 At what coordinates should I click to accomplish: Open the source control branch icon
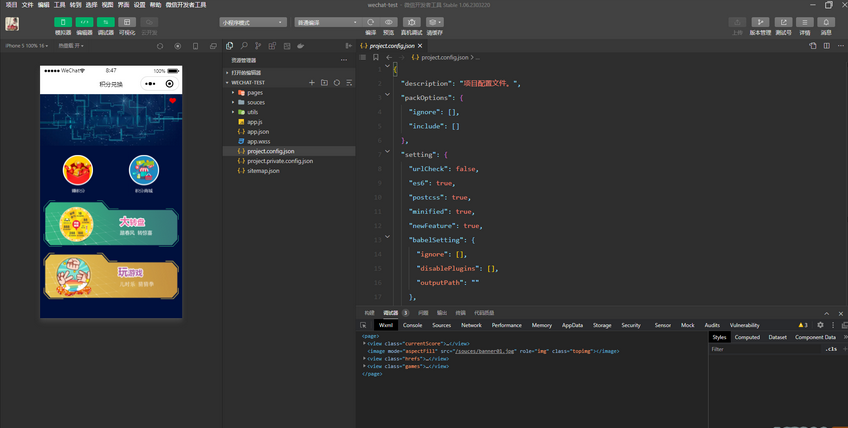(258, 46)
